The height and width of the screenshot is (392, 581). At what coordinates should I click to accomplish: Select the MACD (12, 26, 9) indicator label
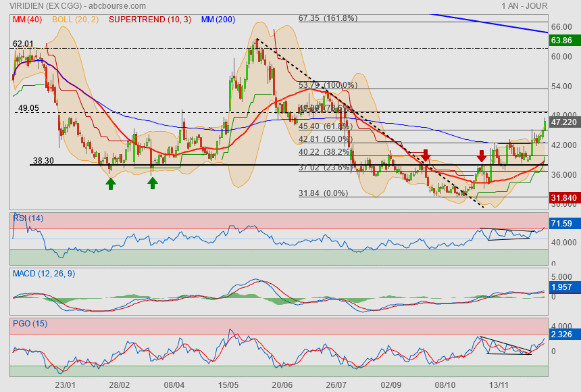[x=44, y=274]
